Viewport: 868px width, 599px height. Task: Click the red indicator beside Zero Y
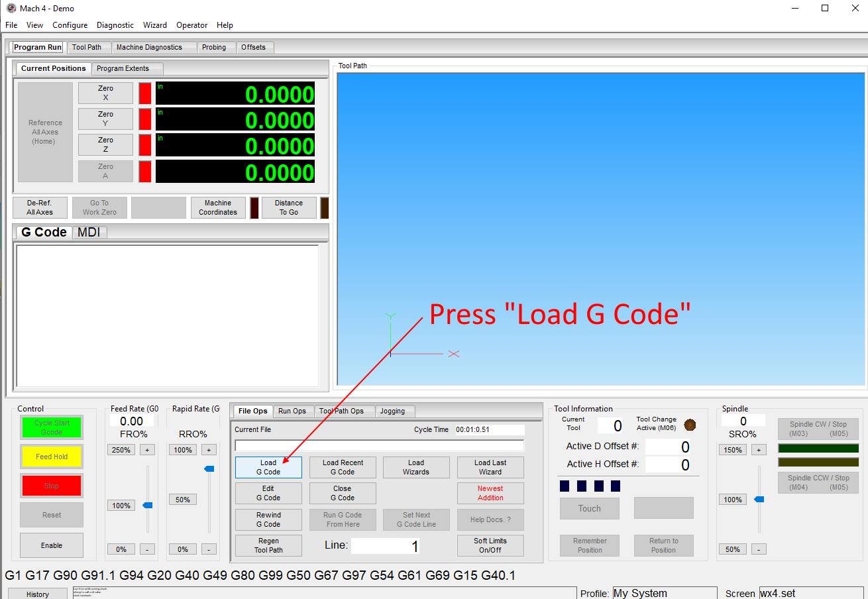(x=144, y=119)
